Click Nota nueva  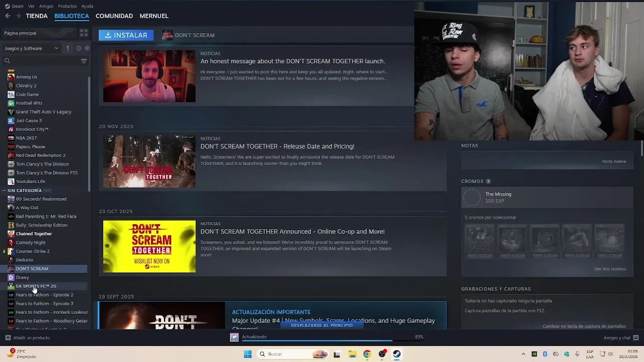(614, 161)
